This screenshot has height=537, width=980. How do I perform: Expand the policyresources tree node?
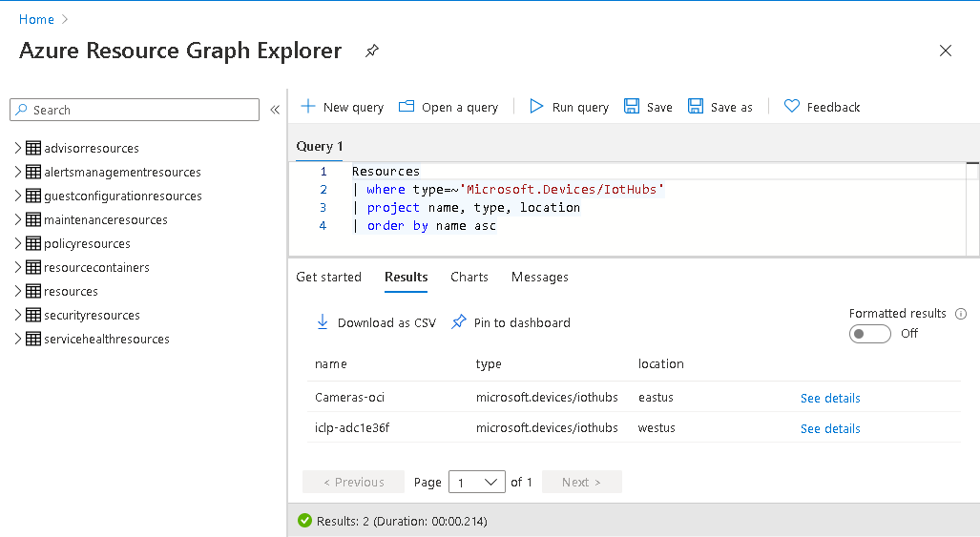[x=18, y=243]
